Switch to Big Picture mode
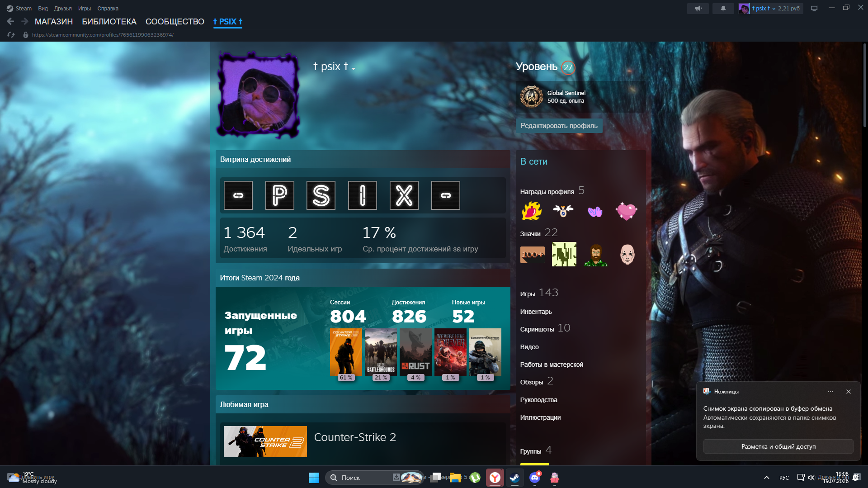Screen dimensions: 868x488 [x=814, y=8]
